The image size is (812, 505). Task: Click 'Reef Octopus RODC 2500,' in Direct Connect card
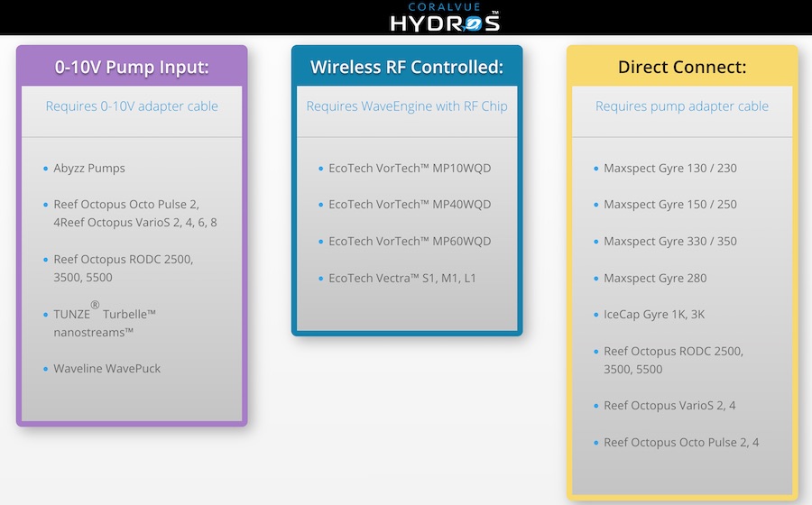pyautogui.click(x=673, y=352)
